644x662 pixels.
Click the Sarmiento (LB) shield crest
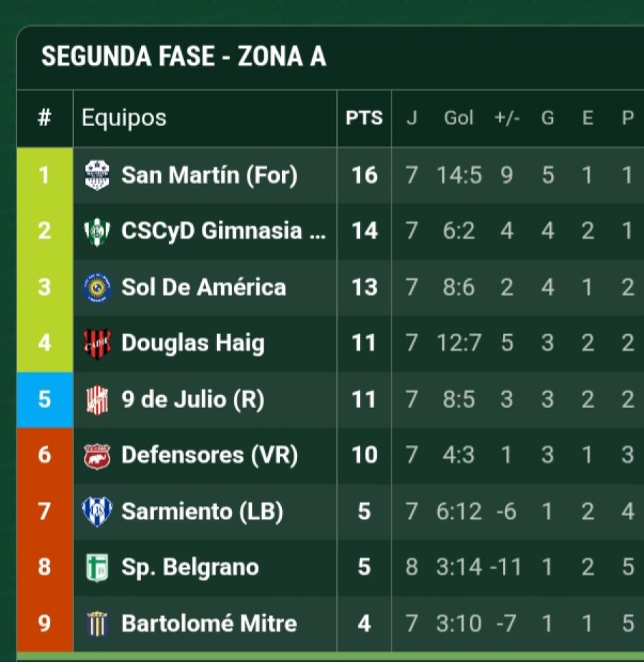point(97,511)
